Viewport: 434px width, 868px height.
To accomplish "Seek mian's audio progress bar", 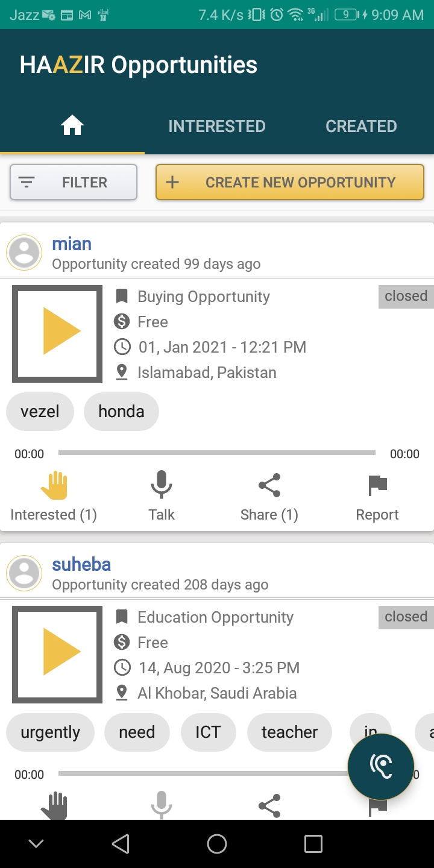I will pos(217,453).
